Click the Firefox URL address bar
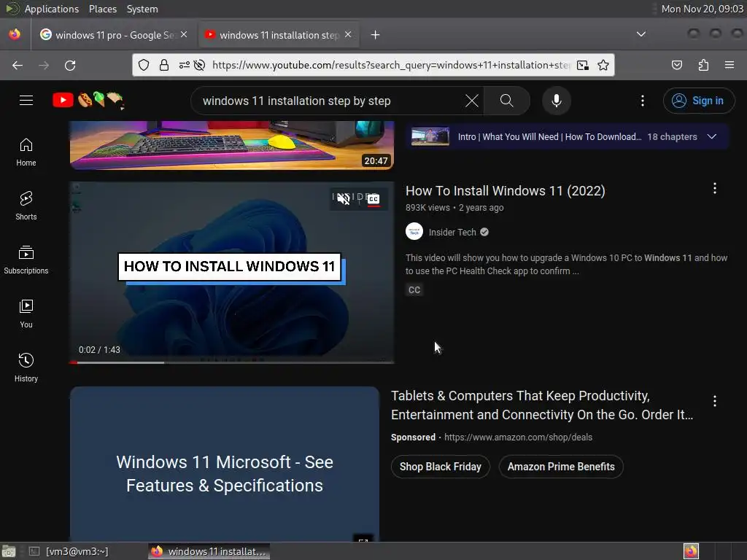This screenshot has width=747, height=560. [390, 65]
